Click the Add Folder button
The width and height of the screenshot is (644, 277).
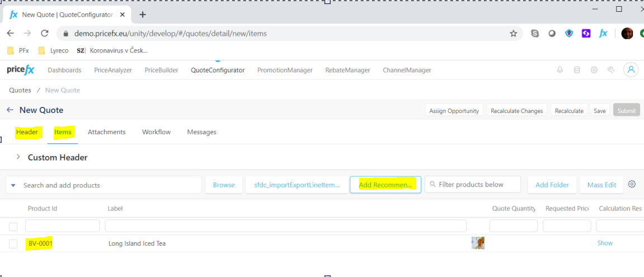552,185
